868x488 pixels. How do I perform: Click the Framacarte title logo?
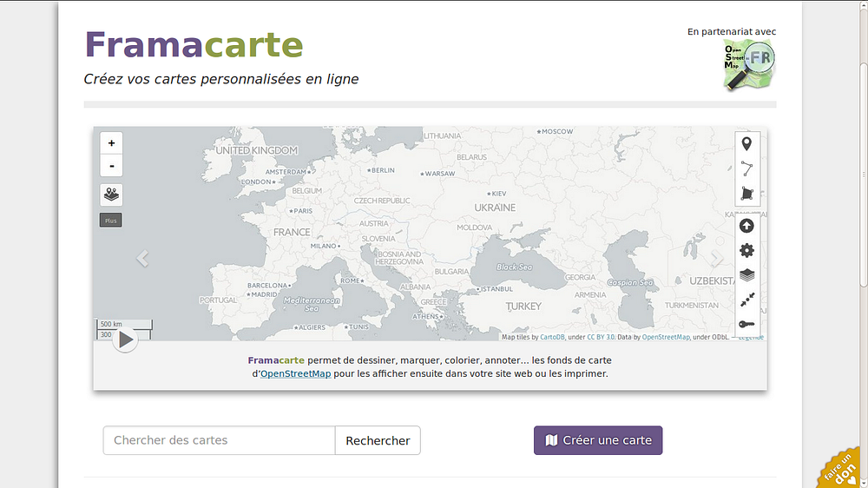194,44
